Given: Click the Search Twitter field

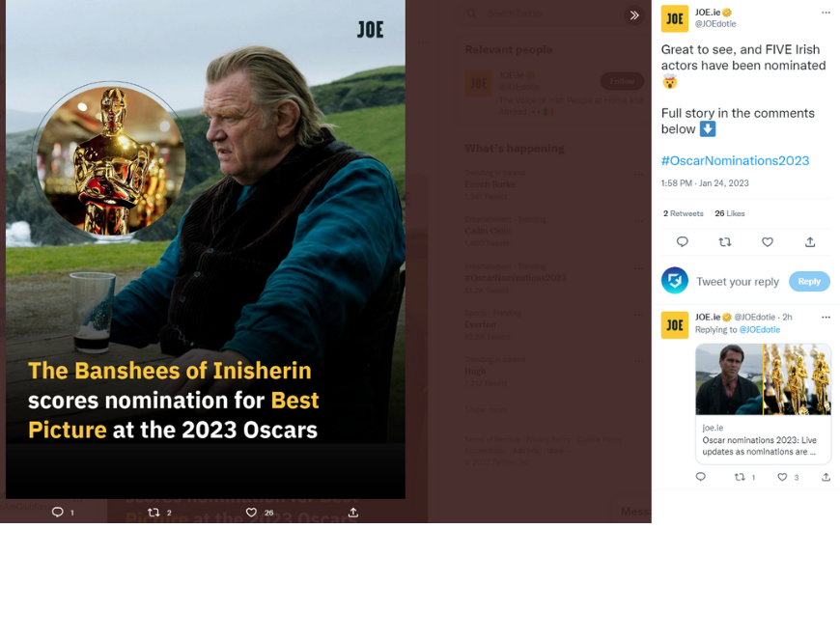Looking at the screenshot, I should tap(539, 14).
